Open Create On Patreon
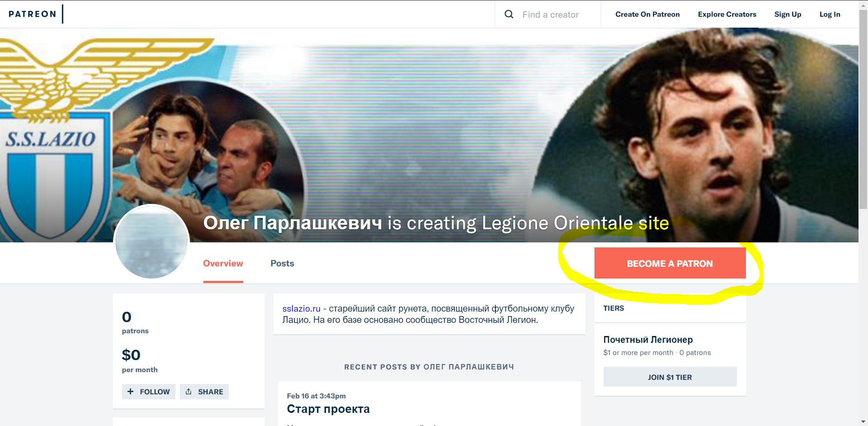Viewport: 868px width, 426px height. [x=647, y=14]
